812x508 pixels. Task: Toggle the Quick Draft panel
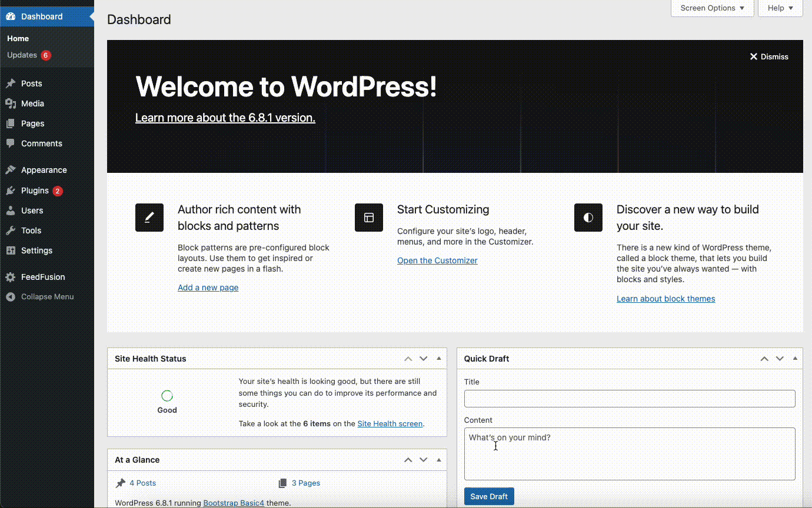pos(796,359)
